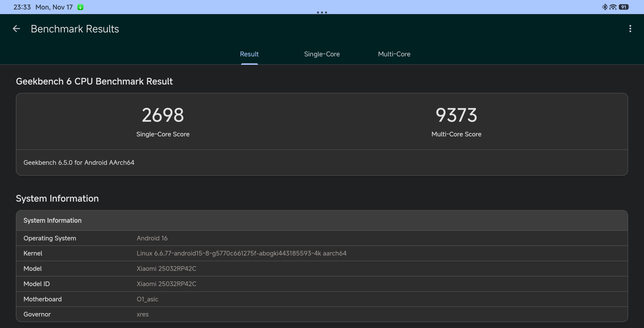The width and height of the screenshot is (644, 328).
Task: Tap the 2698 single-core score
Action: pyautogui.click(x=163, y=115)
